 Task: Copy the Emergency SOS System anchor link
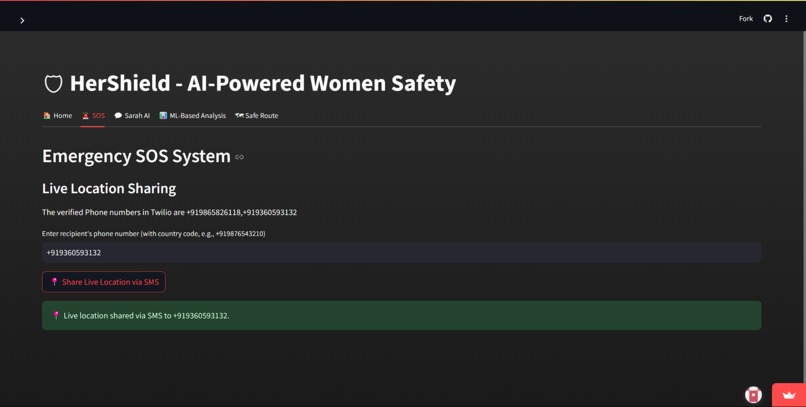(x=240, y=157)
